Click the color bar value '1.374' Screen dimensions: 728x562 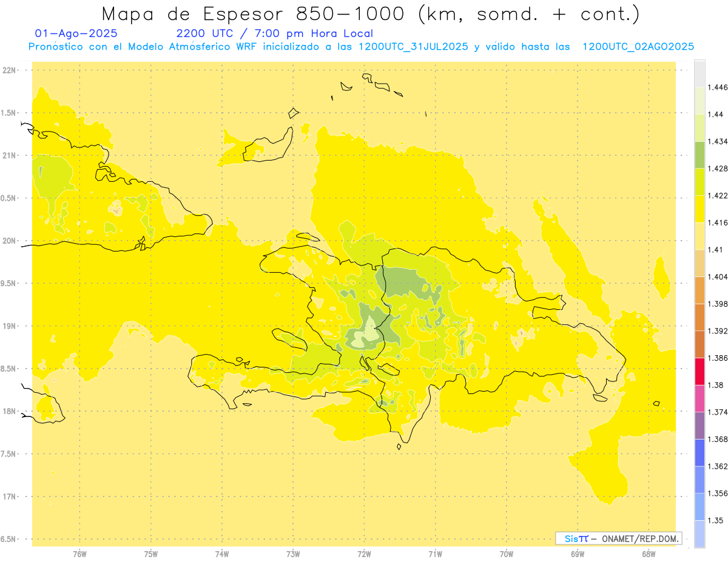click(x=718, y=412)
